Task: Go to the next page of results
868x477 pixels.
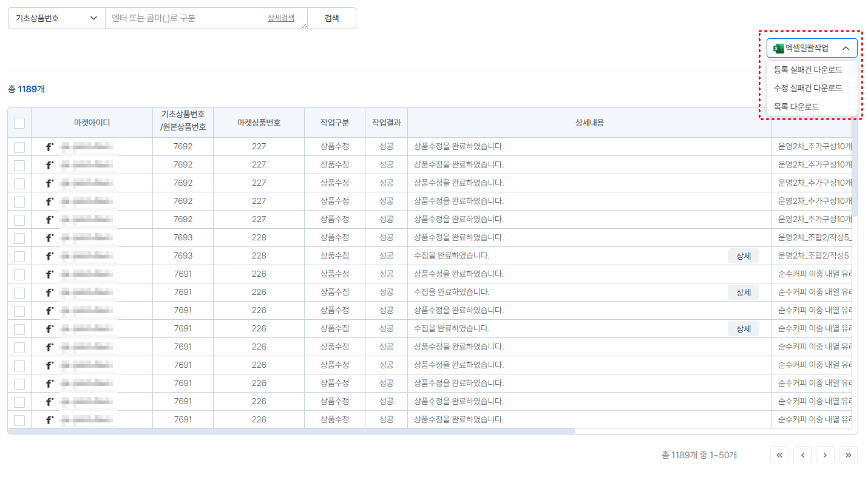Action: pyautogui.click(x=826, y=455)
